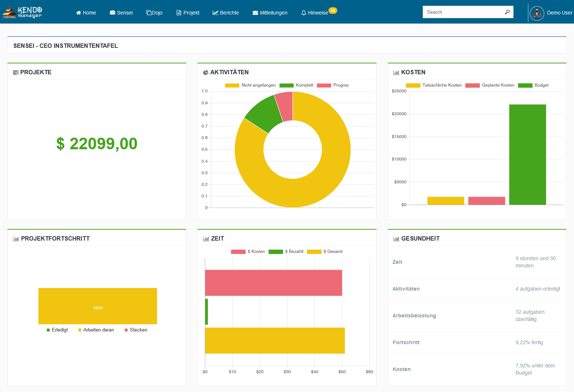574x392 pixels.
Task: Click the Projektfortschritt bar chart icon
Action: coord(16,239)
